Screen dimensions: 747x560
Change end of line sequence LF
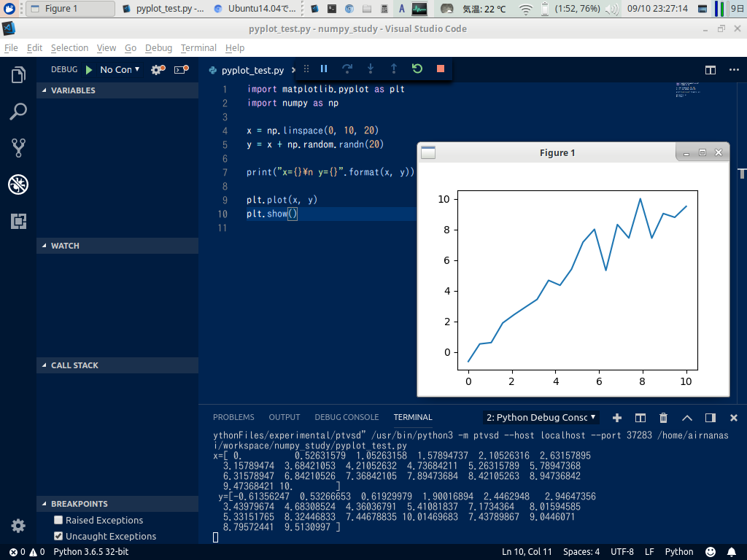point(649,551)
